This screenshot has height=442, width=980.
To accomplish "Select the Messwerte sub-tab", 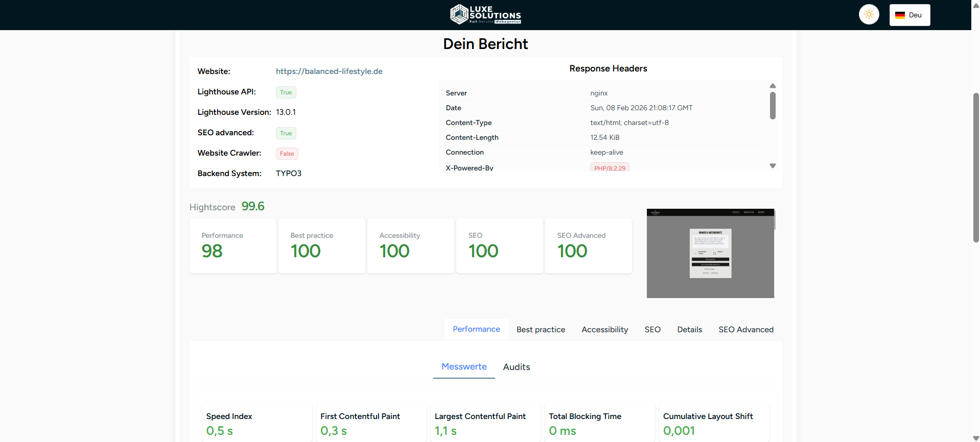I will tap(464, 367).
